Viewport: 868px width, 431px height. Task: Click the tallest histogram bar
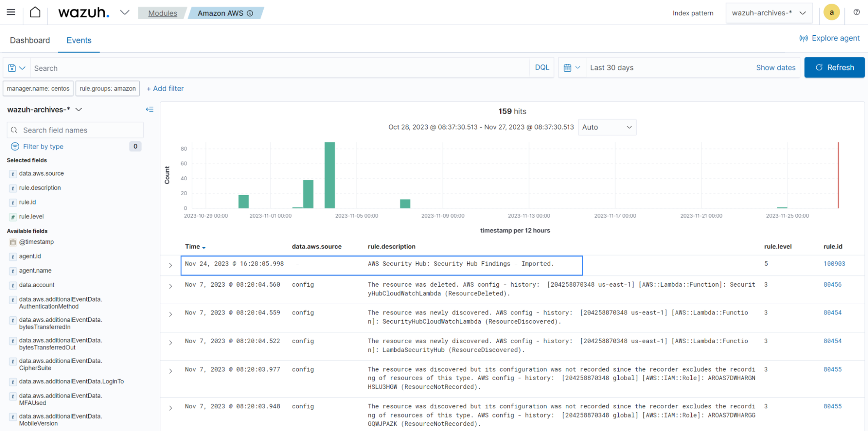330,175
